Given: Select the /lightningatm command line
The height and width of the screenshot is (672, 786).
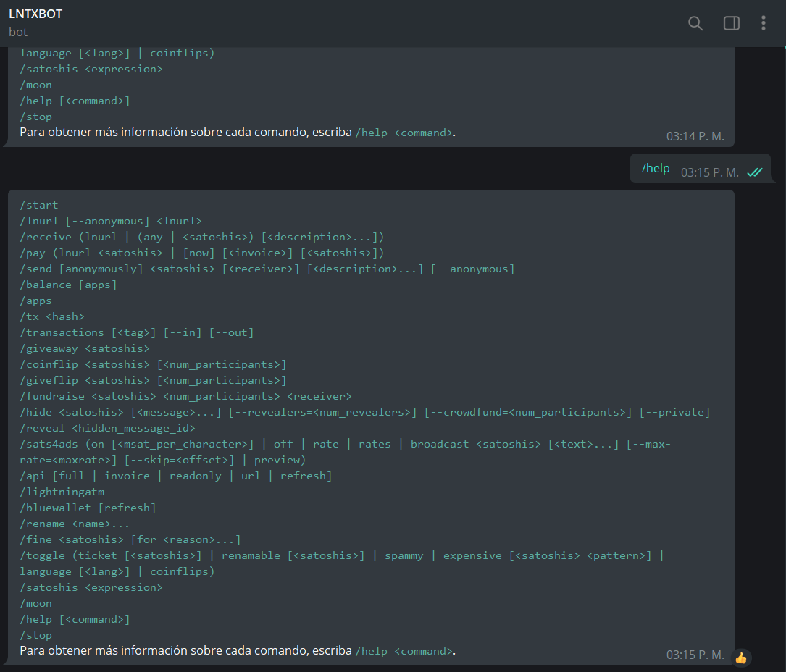Looking at the screenshot, I should point(62,492).
